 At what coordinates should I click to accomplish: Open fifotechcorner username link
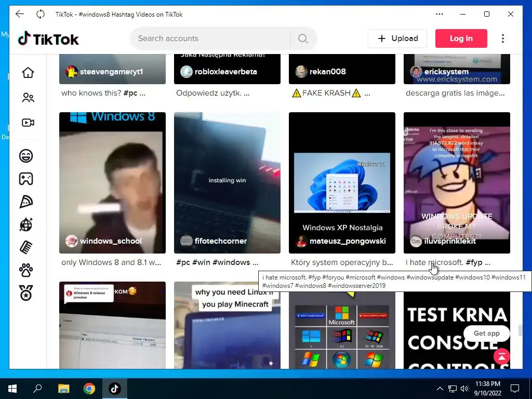click(221, 241)
